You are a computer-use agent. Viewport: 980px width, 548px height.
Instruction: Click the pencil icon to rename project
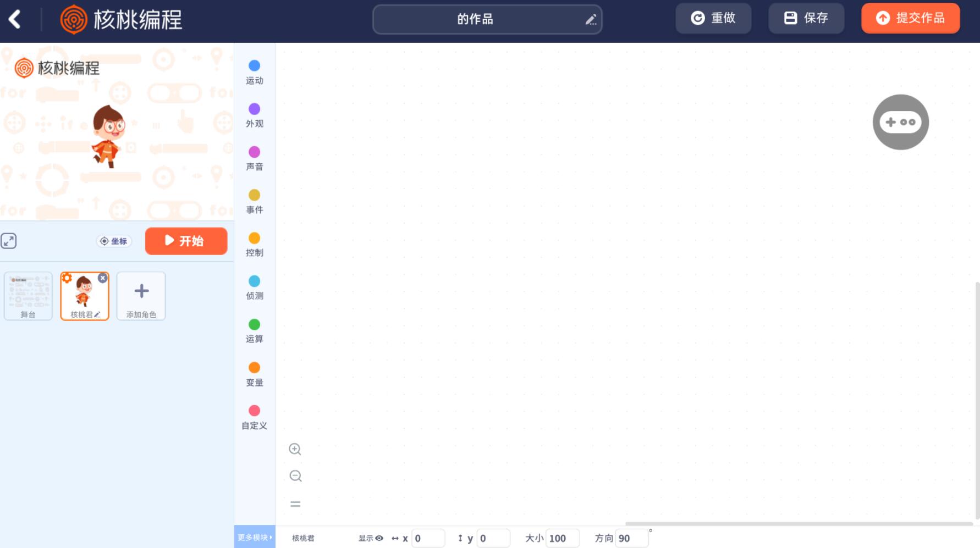click(x=591, y=20)
